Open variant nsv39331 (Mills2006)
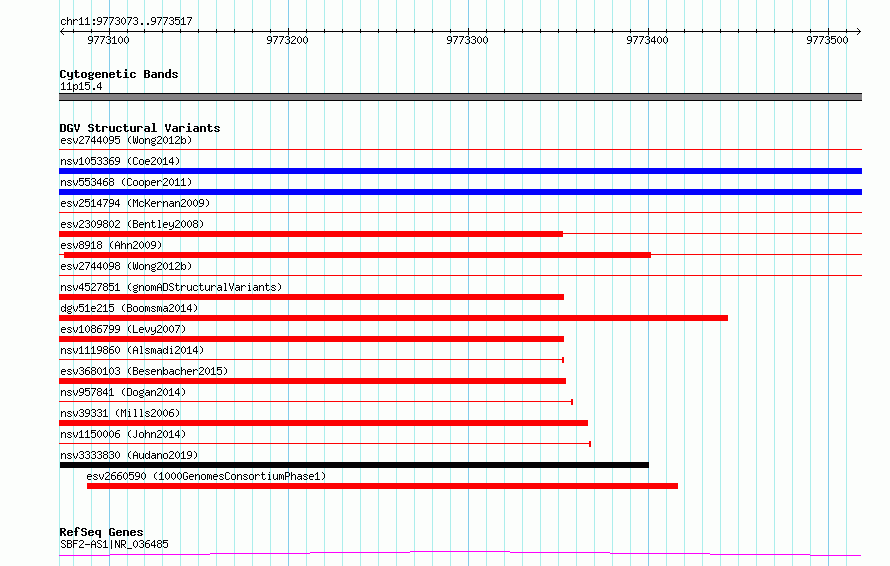The image size is (890, 566). coord(120,413)
